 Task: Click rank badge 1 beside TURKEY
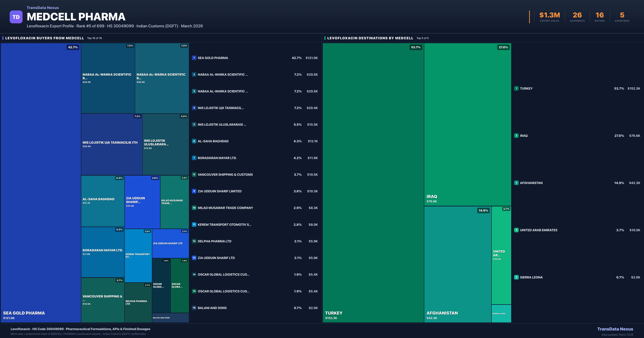coord(516,88)
